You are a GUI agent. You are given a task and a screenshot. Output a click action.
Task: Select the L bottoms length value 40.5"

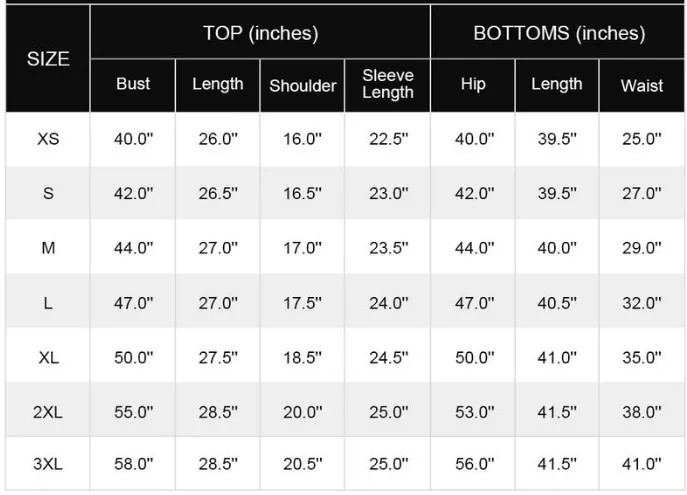click(557, 302)
